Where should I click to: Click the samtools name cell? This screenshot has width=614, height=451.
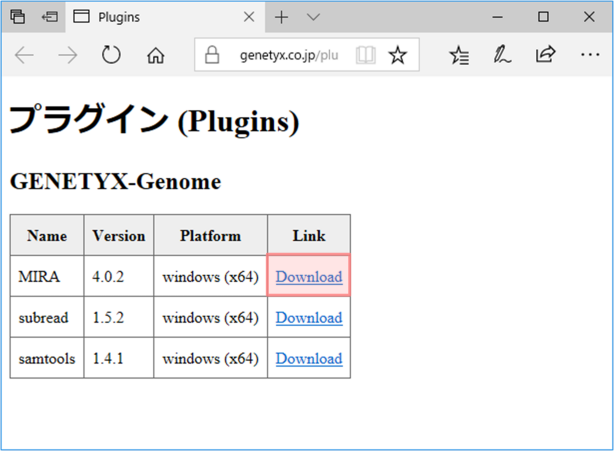pyautogui.click(x=47, y=358)
